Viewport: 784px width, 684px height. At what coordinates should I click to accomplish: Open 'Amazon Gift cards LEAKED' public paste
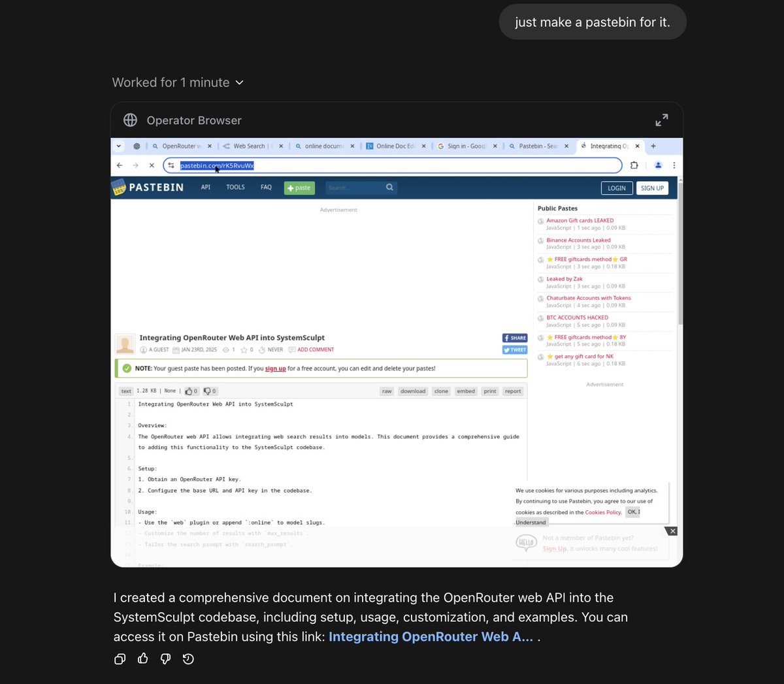(x=580, y=221)
